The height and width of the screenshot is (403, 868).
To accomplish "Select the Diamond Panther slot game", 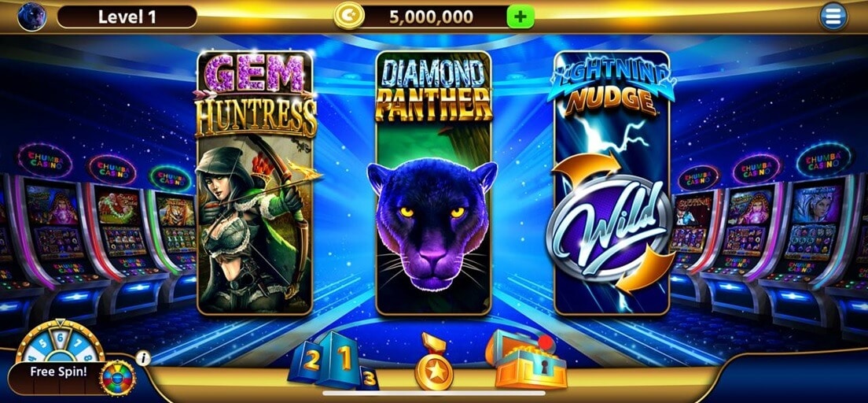I will (433, 183).
